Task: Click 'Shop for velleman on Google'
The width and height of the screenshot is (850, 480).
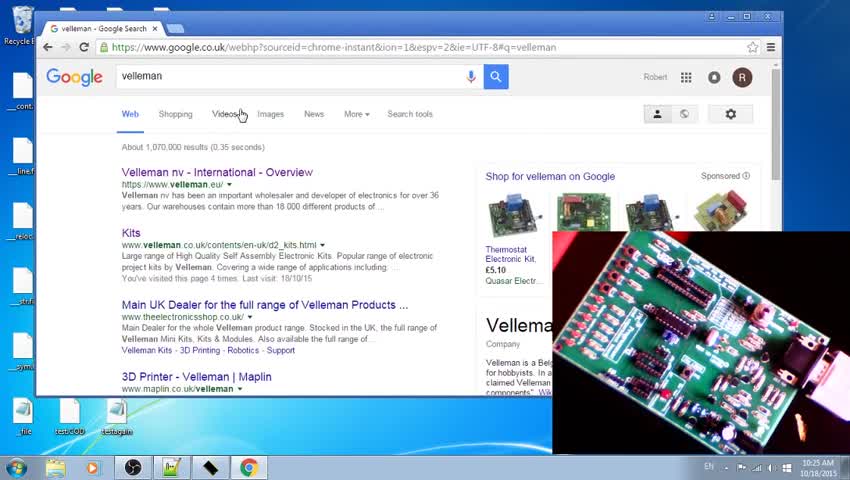Action: point(550,176)
